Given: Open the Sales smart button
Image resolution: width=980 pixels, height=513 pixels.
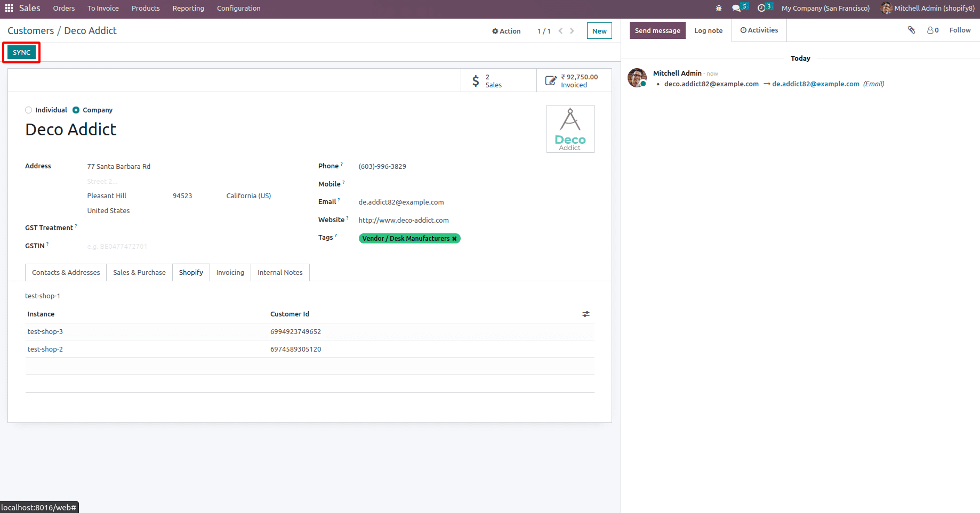Looking at the screenshot, I should click(499, 80).
